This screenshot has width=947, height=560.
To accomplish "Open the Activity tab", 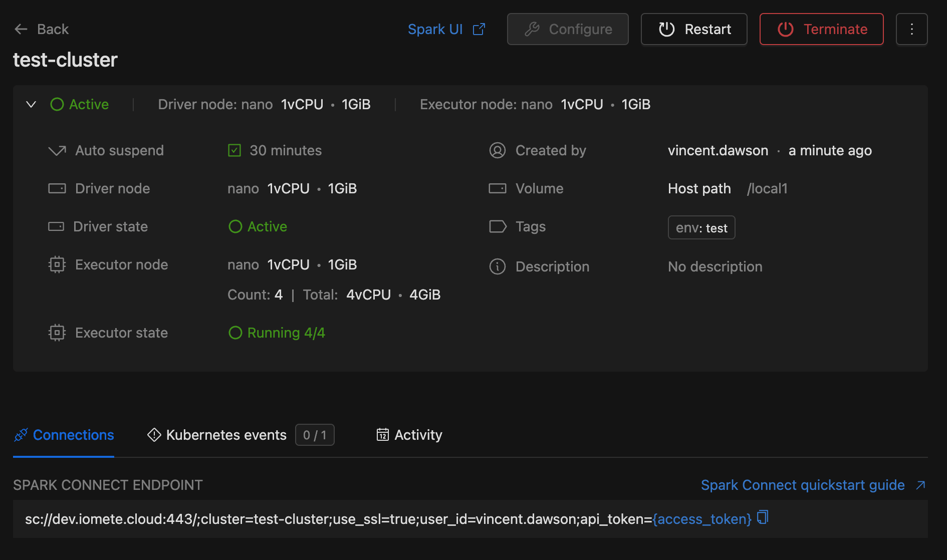I will 409,435.
